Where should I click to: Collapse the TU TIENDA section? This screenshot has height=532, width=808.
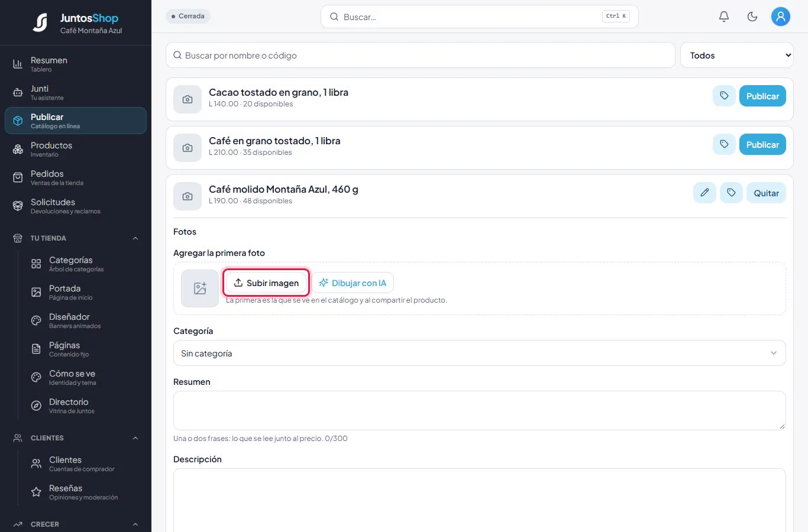click(x=76, y=238)
